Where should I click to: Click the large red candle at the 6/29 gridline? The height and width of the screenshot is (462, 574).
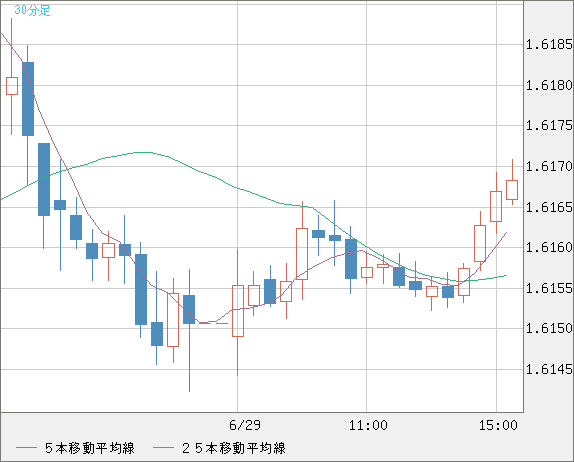(x=238, y=311)
